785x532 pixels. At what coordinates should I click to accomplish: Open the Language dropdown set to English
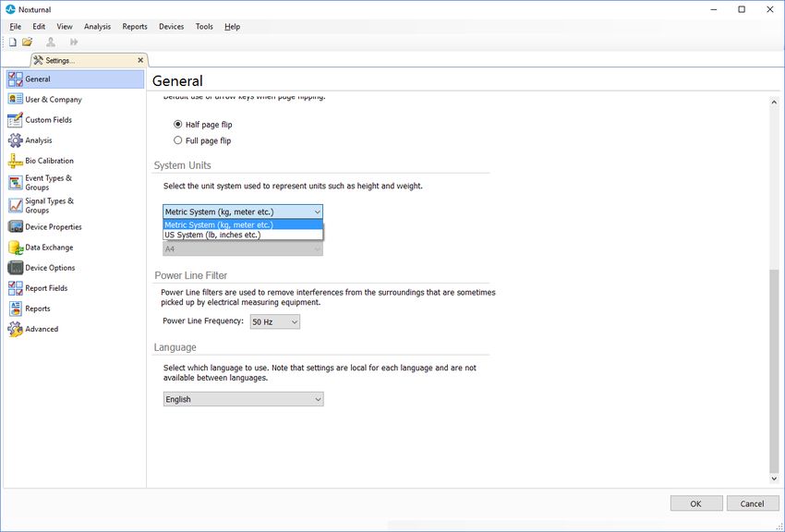click(x=243, y=399)
